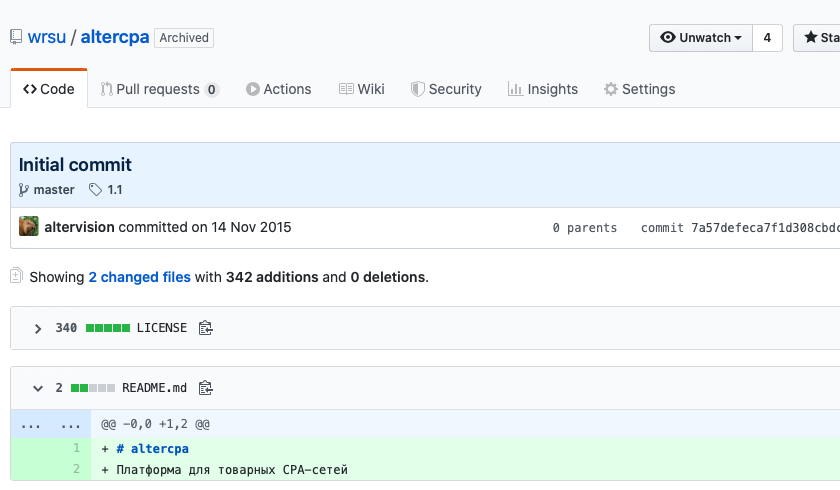Open the altervision author link

[79, 227]
